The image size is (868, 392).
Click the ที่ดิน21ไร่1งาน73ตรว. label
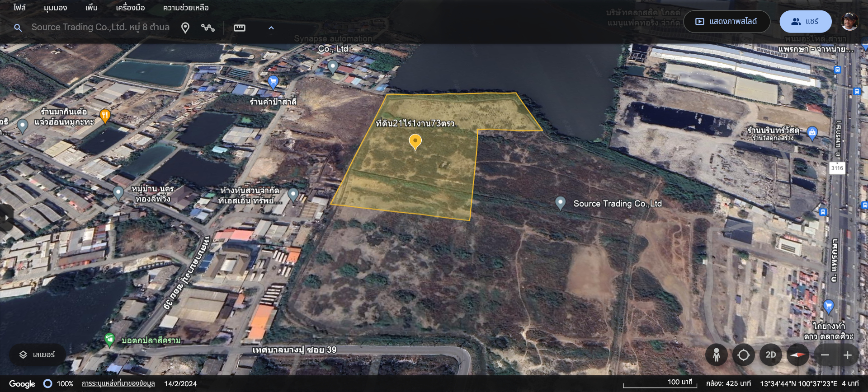(416, 123)
